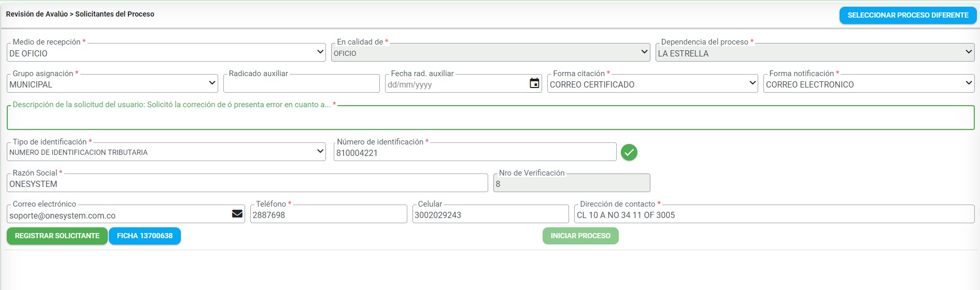Open the Forma notificación dropdown
Image resolution: width=980 pixels, height=290 pixels.
pyautogui.click(x=868, y=84)
